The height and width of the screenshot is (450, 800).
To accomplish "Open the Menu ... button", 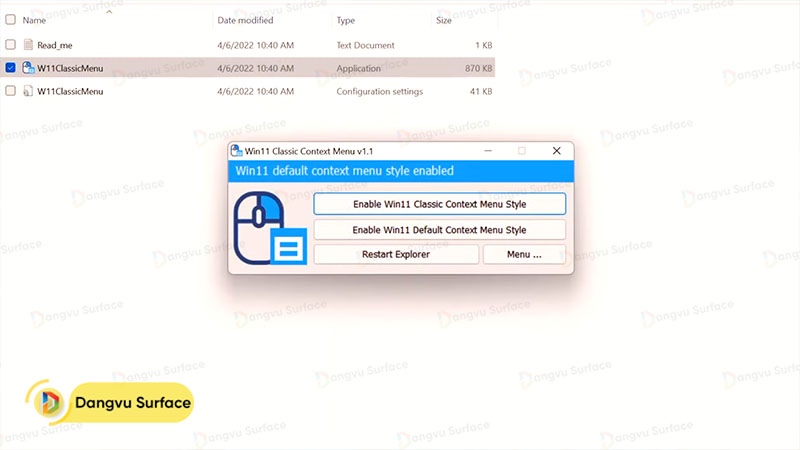I will click(524, 254).
